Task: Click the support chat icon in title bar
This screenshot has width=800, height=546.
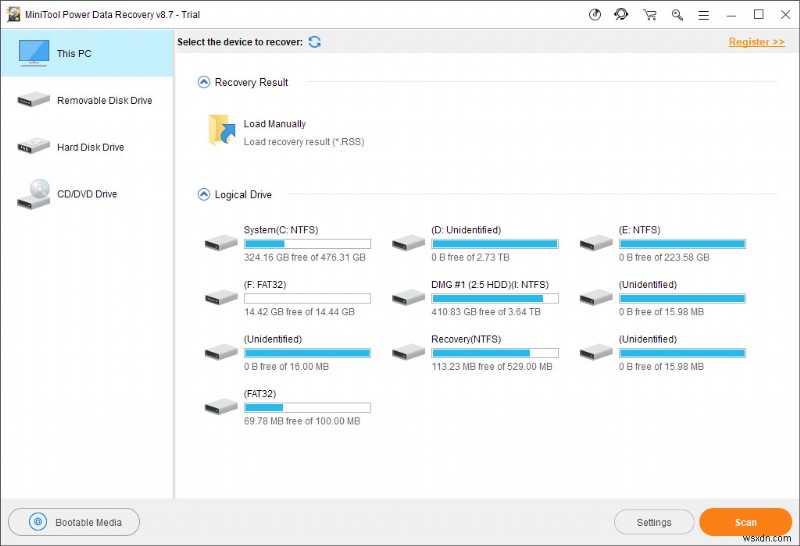Action: click(621, 14)
